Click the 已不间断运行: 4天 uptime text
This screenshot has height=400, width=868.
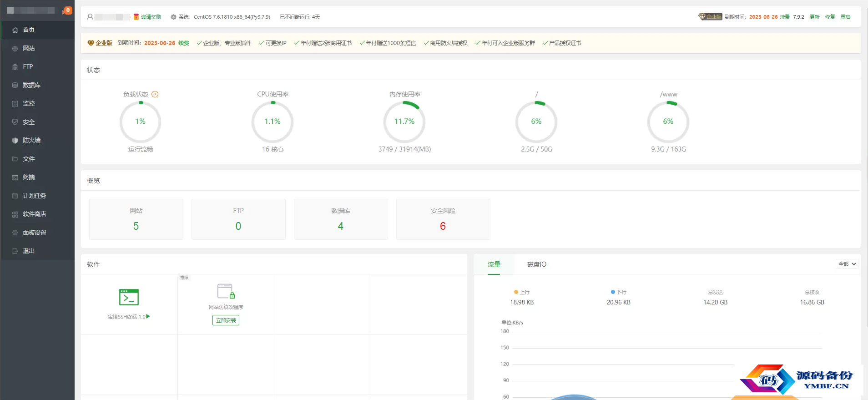pyautogui.click(x=300, y=17)
